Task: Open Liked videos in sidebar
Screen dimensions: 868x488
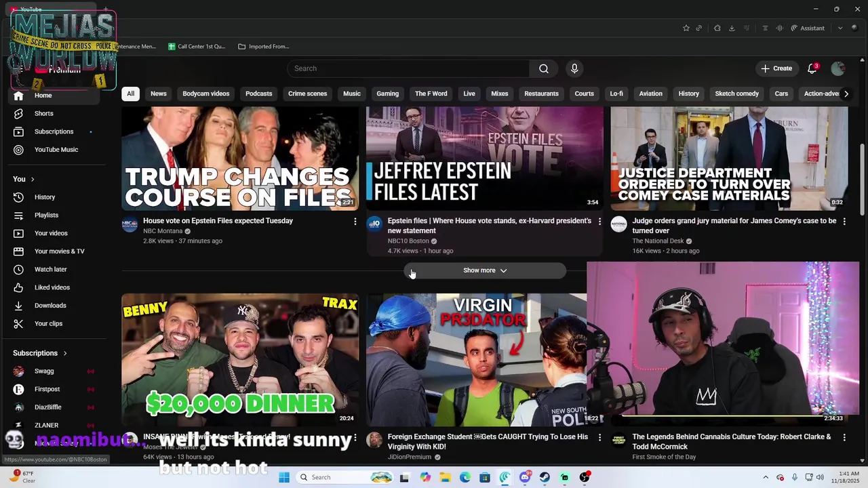Action: click(54, 287)
